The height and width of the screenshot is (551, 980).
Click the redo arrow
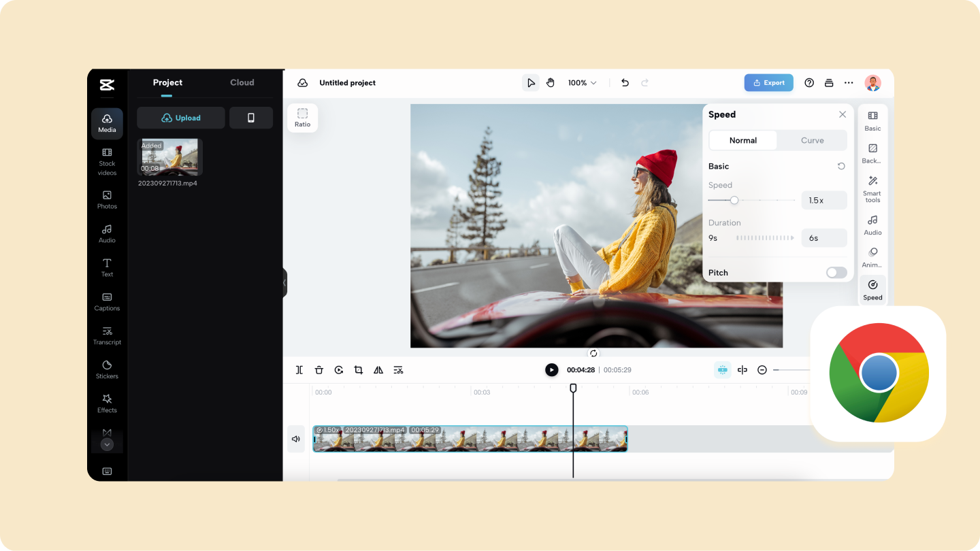pos(644,83)
